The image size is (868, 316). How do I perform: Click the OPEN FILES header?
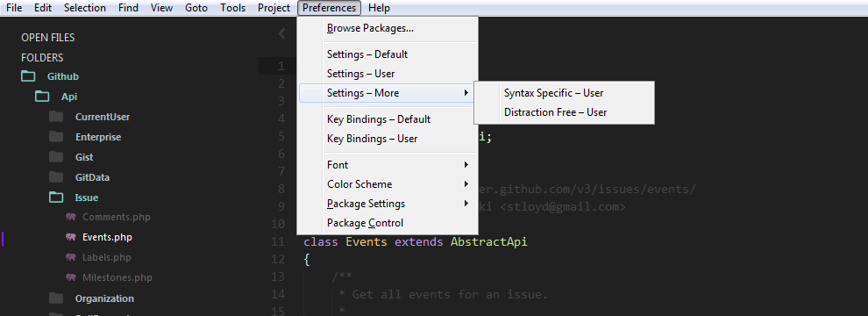pyautogui.click(x=48, y=38)
